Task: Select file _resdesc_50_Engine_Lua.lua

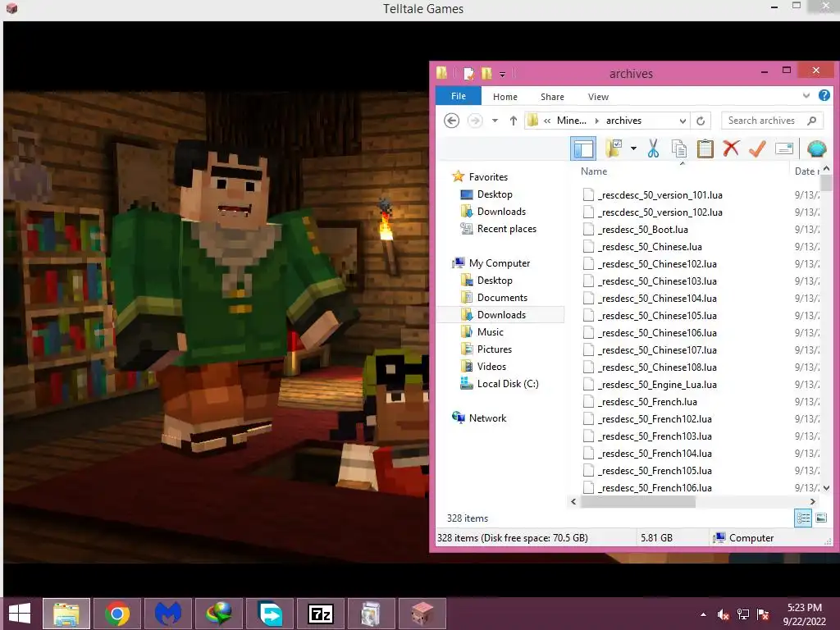Action: click(657, 385)
